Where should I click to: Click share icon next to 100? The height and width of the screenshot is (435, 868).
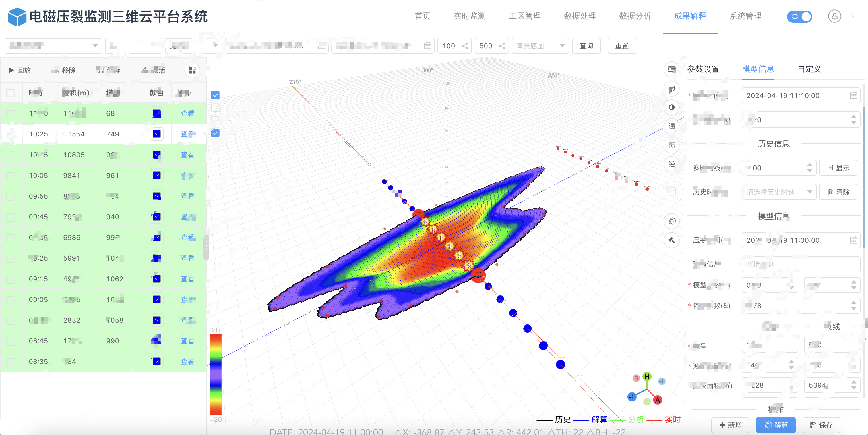pyautogui.click(x=465, y=46)
